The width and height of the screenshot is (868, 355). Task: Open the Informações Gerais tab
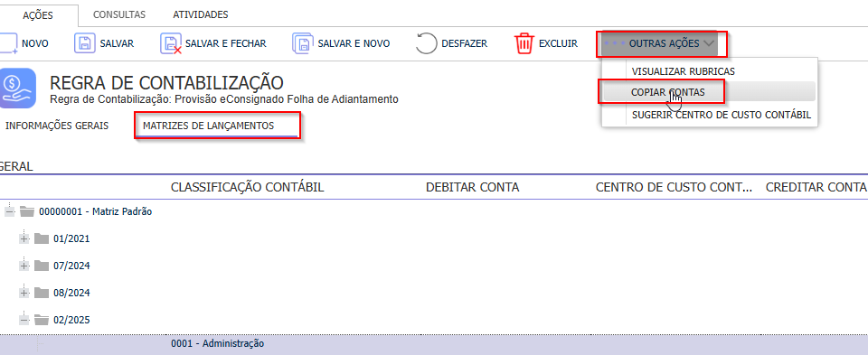[x=57, y=126]
